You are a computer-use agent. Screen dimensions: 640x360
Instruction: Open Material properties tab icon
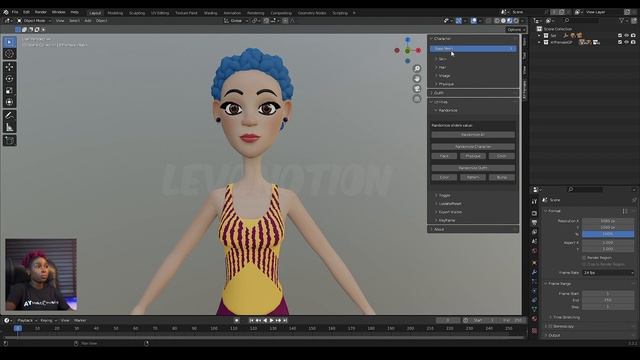[534, 319]
